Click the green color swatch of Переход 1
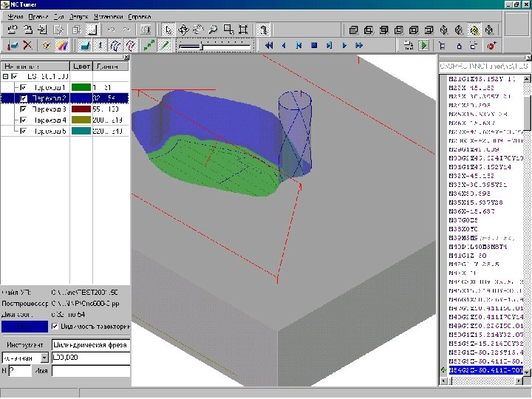Image resolution: width=532 pixels, height=399 pixels. coord(80,87)
